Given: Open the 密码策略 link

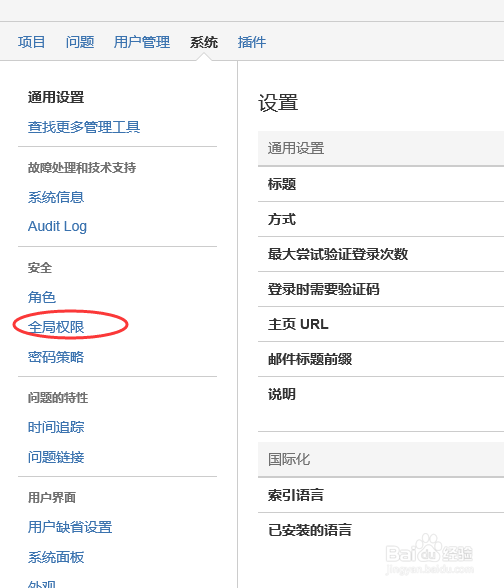Looking at the screenshot, I should click(56, 357).
